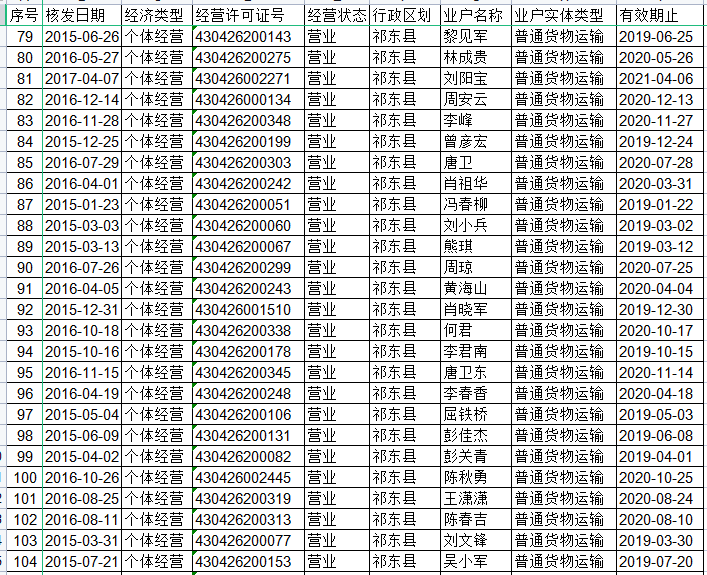This screenshot has height=575, width=707.
Task: Click license number 430426002271
Action: [x=243, y=78]
